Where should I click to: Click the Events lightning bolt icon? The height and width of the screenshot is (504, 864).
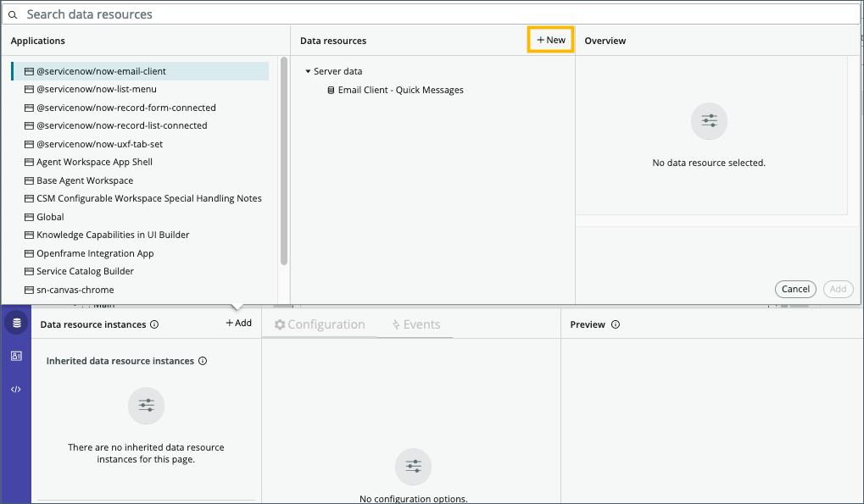[396, 324]
